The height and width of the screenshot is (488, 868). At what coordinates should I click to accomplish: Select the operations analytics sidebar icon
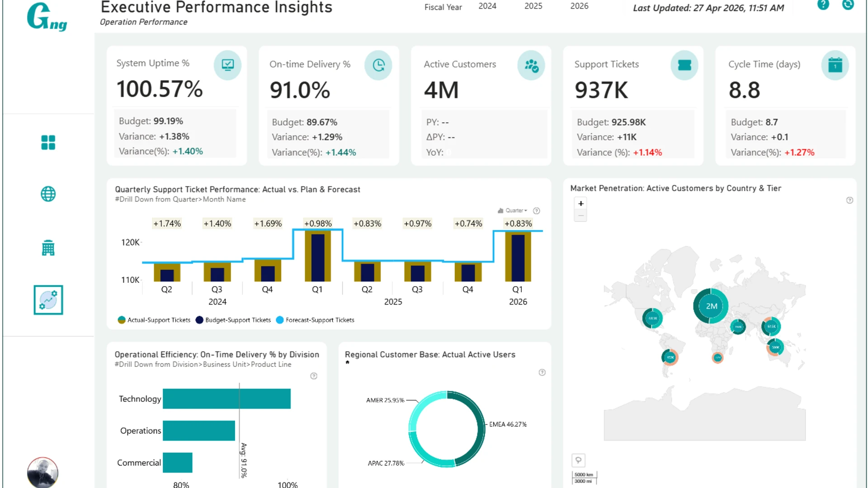click(x=48, y=300)
